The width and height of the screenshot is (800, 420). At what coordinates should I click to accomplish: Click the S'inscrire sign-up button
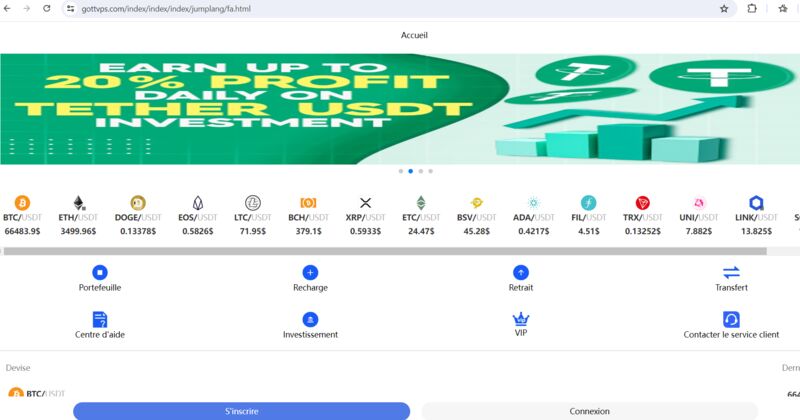coord(241,411)
